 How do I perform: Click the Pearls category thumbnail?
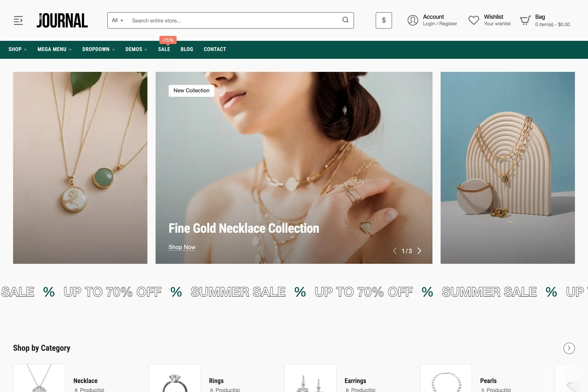tap(446, 378)
